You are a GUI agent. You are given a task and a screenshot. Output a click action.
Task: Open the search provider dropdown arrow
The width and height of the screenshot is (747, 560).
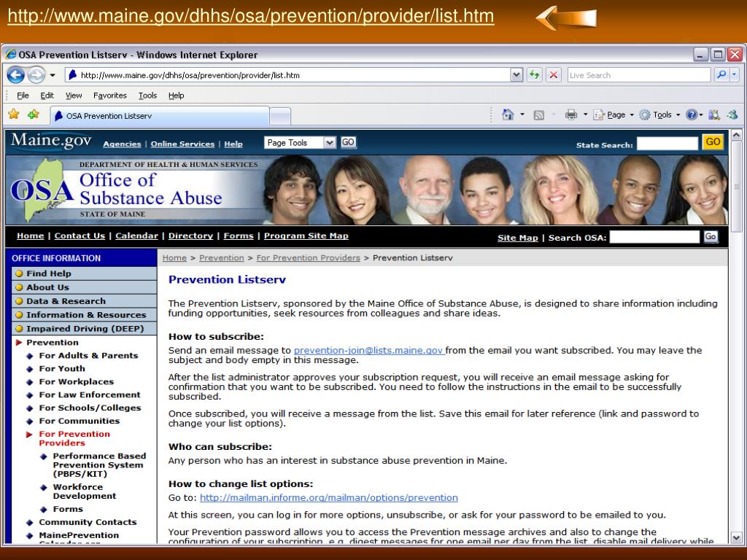click(734, 75)
